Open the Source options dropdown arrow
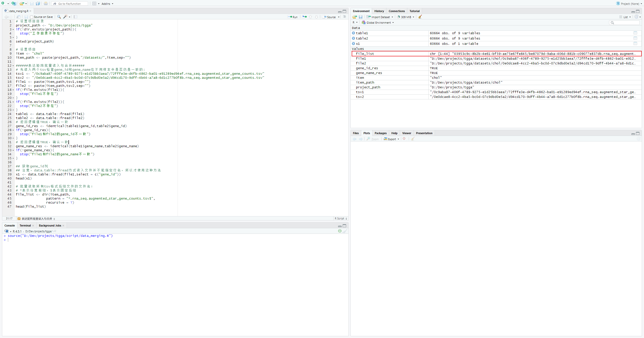 (x=339, y=17)
